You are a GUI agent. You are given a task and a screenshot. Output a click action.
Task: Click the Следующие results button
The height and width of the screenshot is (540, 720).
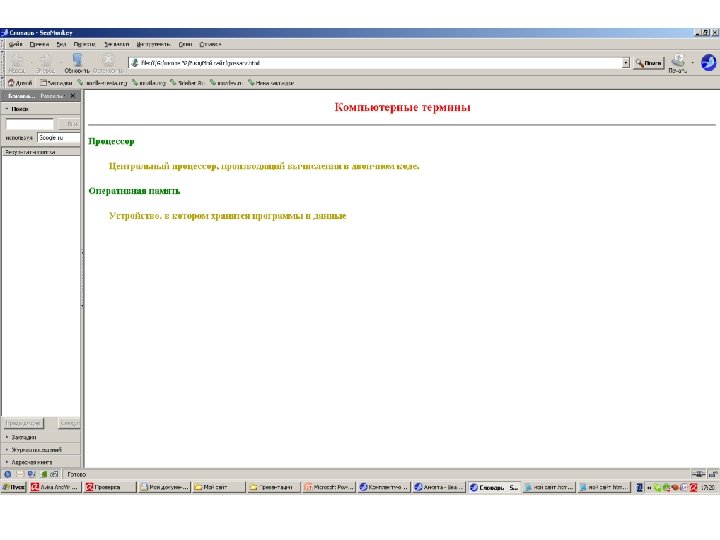(x=69, y=423)
